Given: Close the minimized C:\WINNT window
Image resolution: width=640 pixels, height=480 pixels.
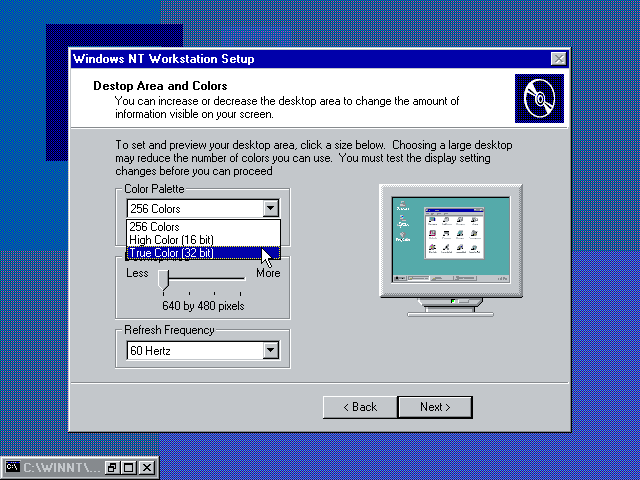Looking at the screenshot, I should click(147, 467).
